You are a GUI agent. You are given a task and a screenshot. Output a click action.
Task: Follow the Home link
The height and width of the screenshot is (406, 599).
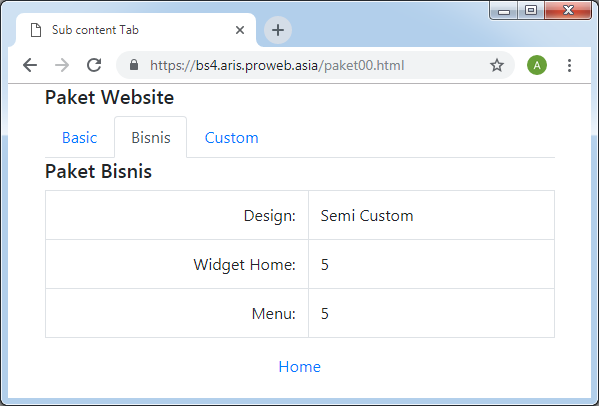click(300, 367)
